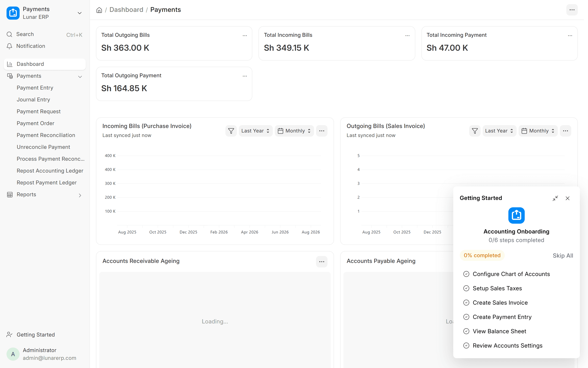Click the Administrator avatar

(x=13, y=354)
